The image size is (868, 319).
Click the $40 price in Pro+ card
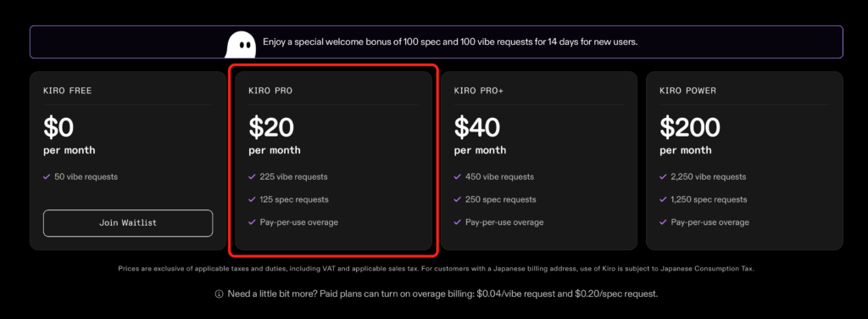tap(476, 128)
